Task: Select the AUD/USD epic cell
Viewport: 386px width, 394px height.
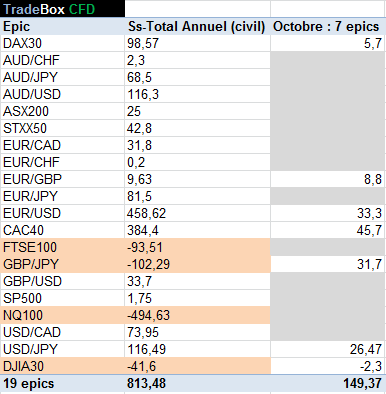Action: click(63, 94)
